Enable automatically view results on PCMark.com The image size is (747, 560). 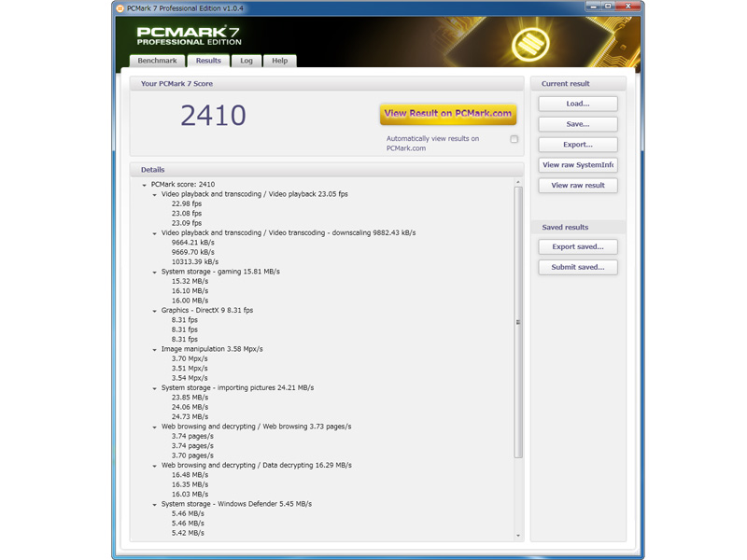tap(514, 139)
